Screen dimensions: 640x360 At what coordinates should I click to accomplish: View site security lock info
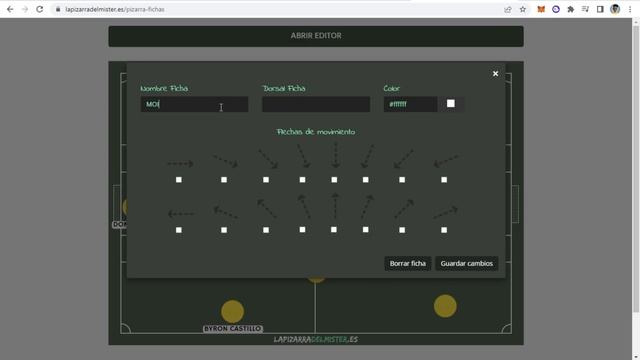(58, 9)
